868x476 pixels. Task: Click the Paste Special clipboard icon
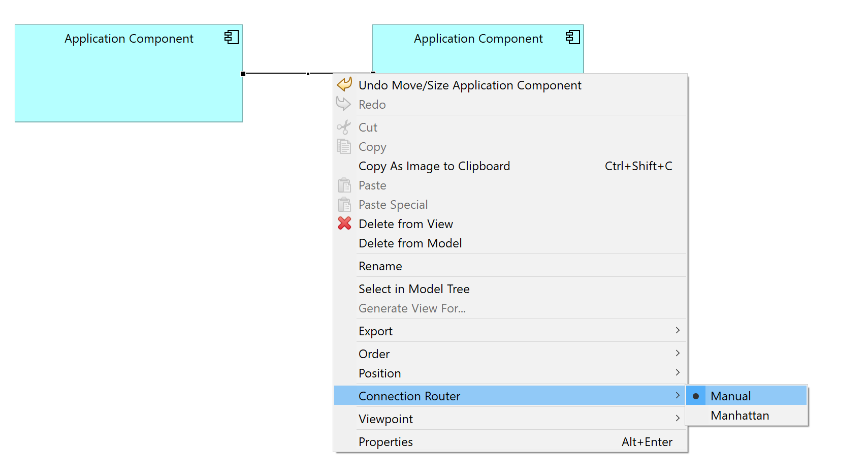(x=344, y=204)
